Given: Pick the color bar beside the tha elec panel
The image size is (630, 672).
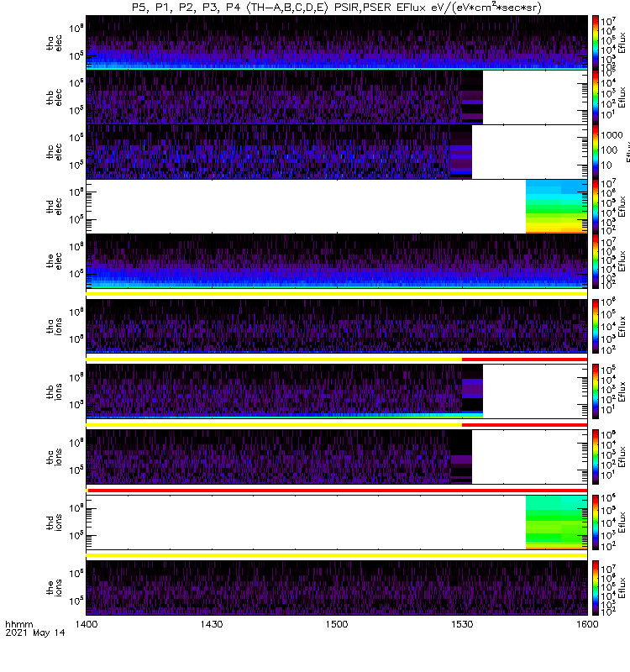Looking at the screenshot, I should pos(596,43).
